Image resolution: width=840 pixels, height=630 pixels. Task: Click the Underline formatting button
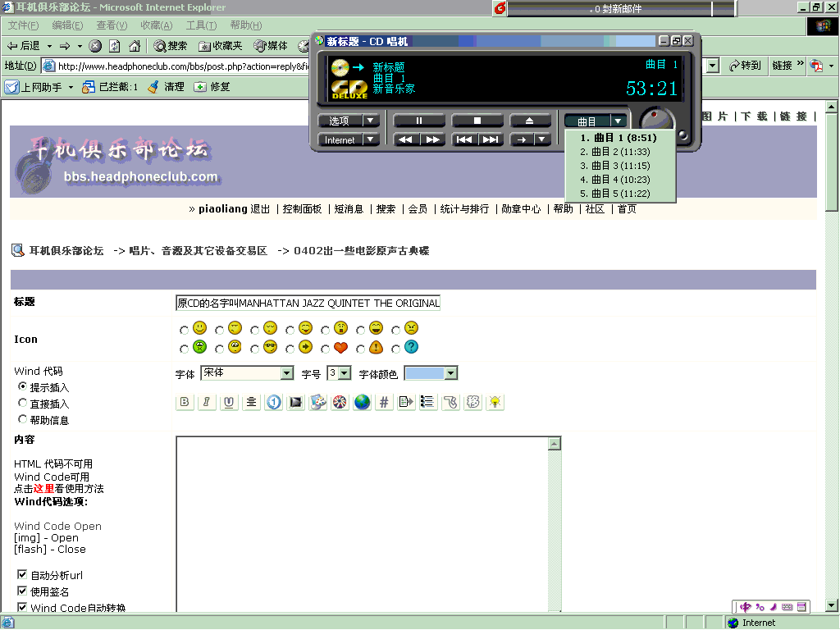pos(229,402)
